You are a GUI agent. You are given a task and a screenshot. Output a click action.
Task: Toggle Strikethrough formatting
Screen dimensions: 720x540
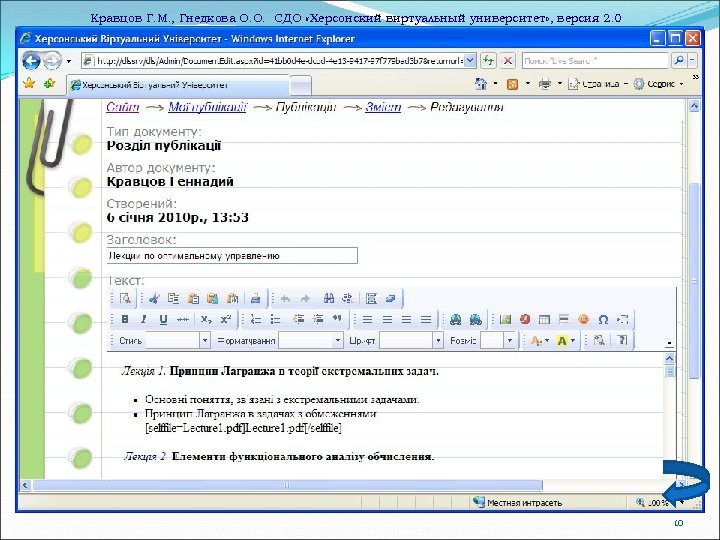click(183, 319)
